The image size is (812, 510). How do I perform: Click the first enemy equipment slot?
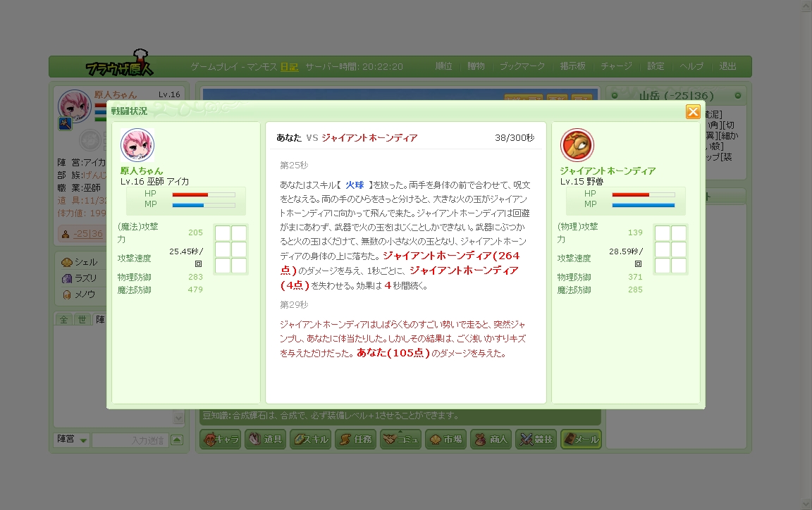tap(663, 233)
